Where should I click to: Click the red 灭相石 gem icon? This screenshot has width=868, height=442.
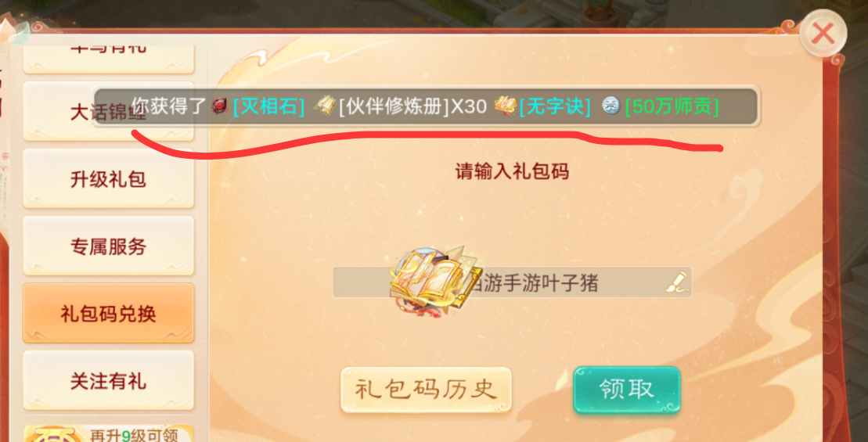(x=220, y=106)
